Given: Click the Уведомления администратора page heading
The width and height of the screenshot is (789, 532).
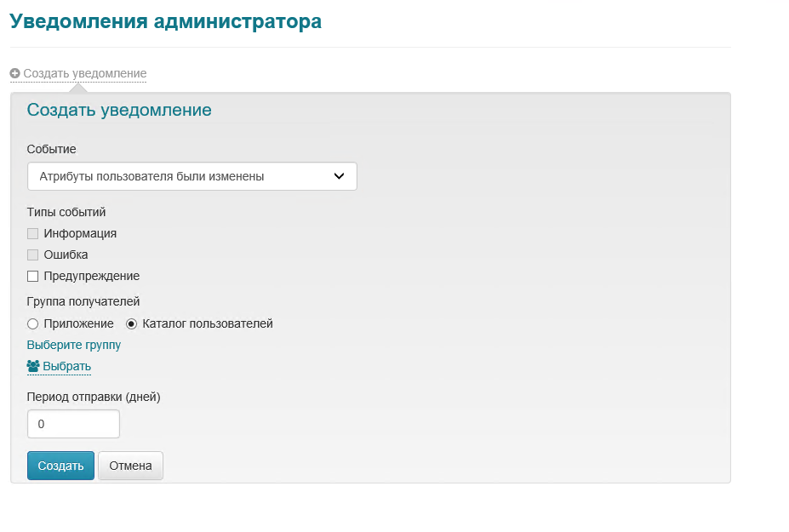Looking at the screenshot, I should click(165, 21).
